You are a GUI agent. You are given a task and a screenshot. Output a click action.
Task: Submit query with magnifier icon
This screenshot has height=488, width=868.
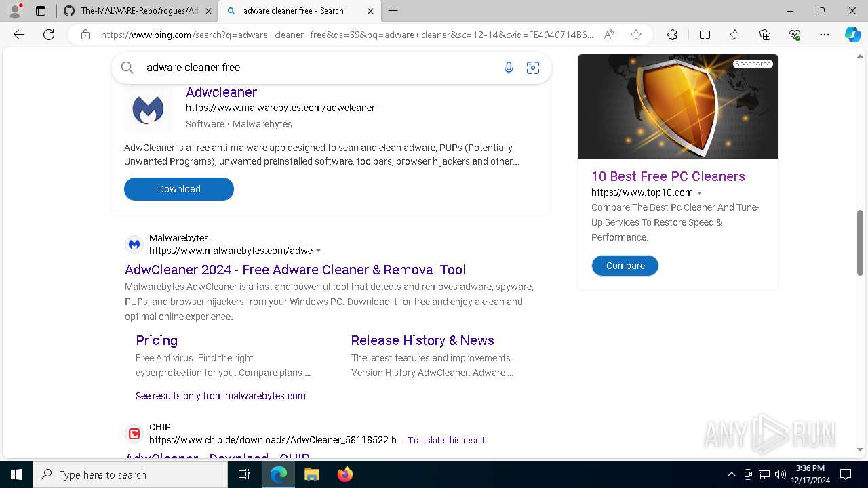pyautogui.click(x=127, y=67)
